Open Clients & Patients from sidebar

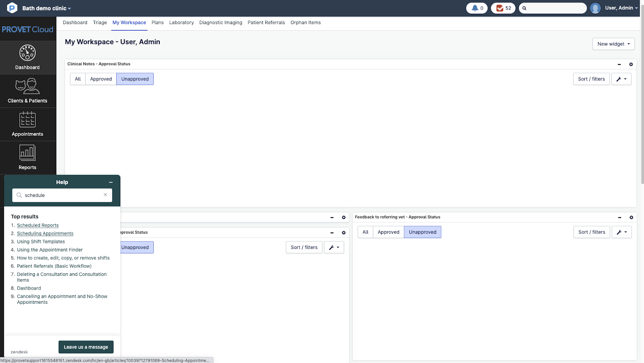tap(27, 87)
